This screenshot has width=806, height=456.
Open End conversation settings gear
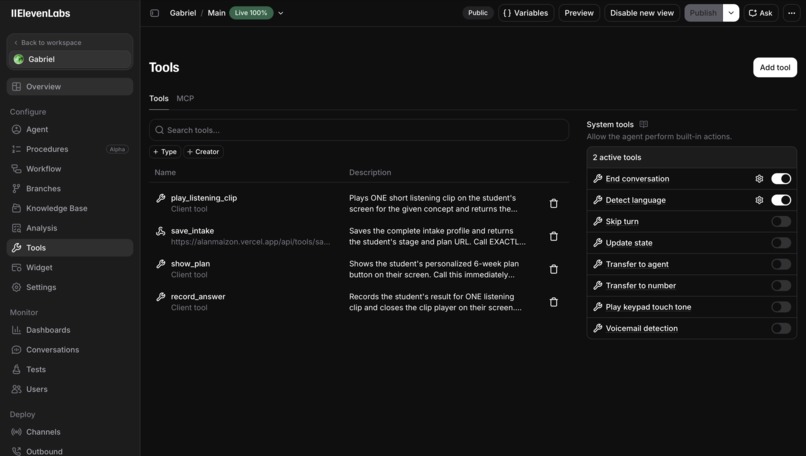coord(759,179)
